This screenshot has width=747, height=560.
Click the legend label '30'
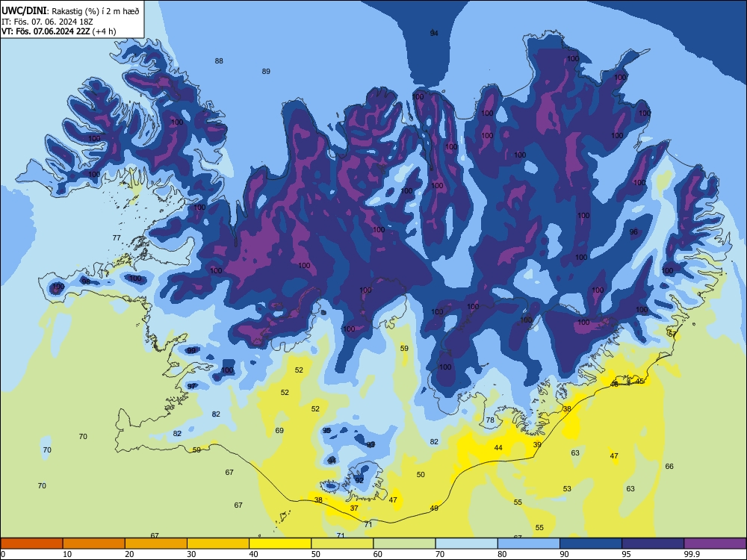point(191,554)
